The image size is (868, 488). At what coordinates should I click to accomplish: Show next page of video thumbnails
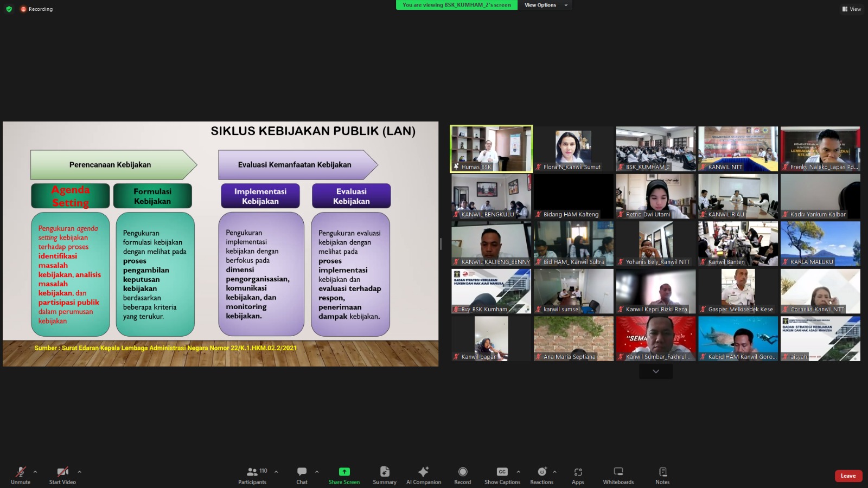pos(655,371)
